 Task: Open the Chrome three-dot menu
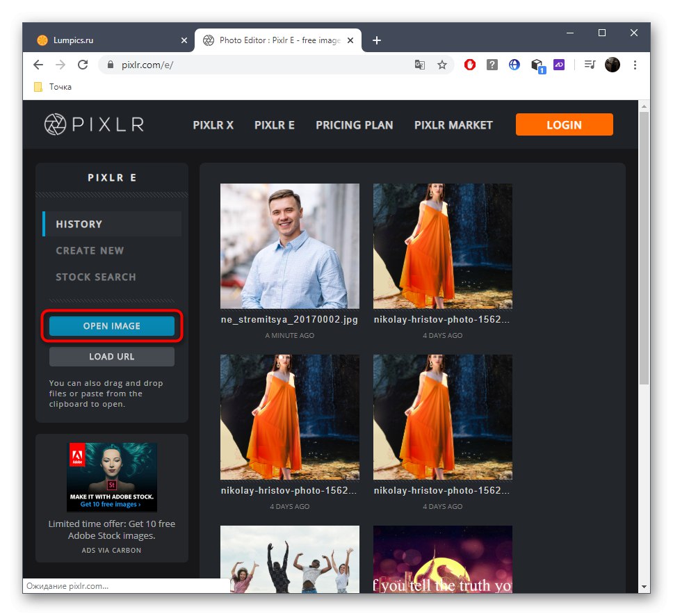tap(635, 65)
